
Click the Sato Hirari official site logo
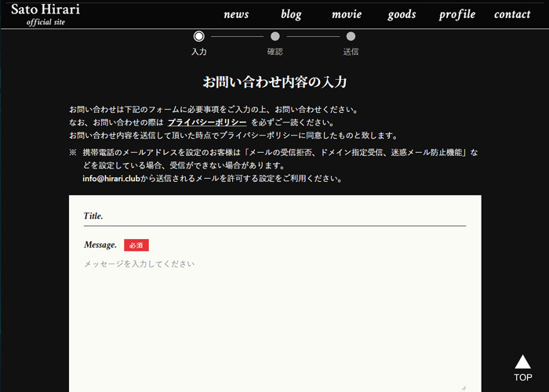coord(45,14)
